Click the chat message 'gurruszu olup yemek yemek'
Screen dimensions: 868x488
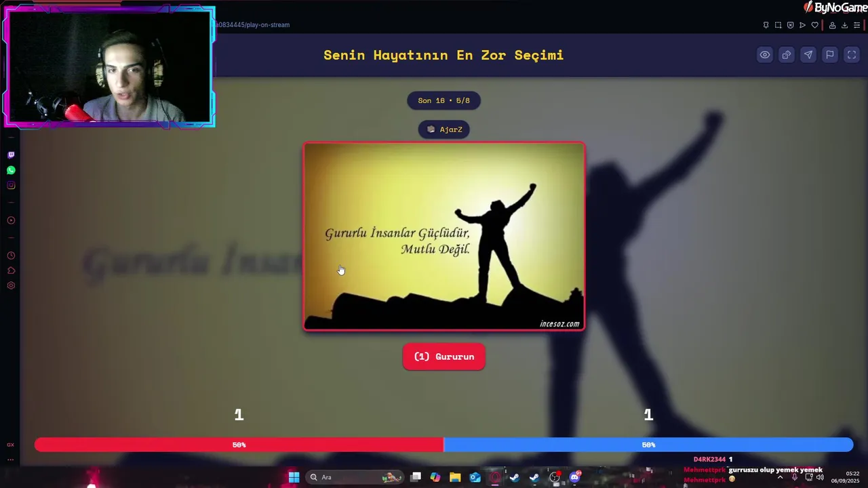click(x=775, y=470)
